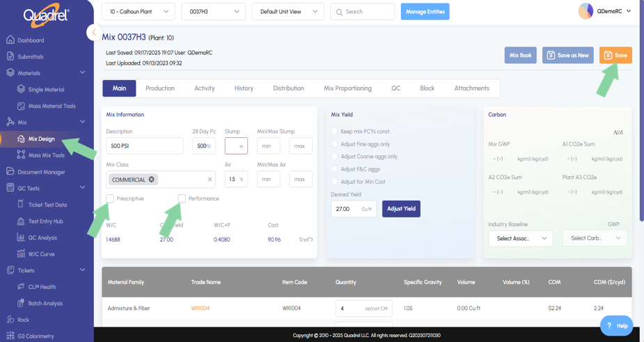This screenshot has width=644, height=342.
Task: Click the QDemoRC user avatar
Action: (586, 12)
